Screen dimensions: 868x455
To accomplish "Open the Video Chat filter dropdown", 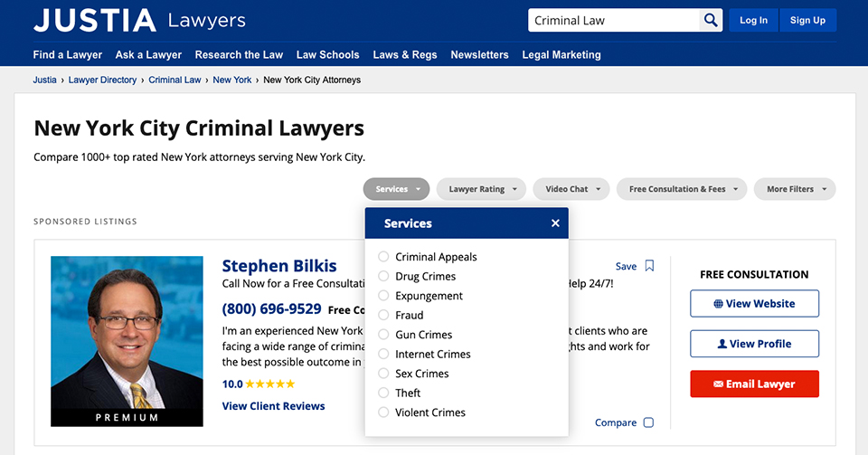I will [x=571, y=189].
